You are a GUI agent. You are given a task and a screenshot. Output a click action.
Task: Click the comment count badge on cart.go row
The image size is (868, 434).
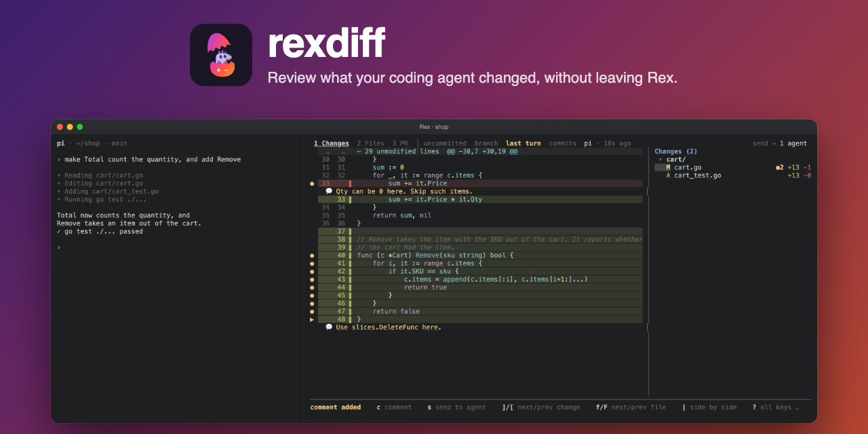pyautogui.click(x=780, y=167)
